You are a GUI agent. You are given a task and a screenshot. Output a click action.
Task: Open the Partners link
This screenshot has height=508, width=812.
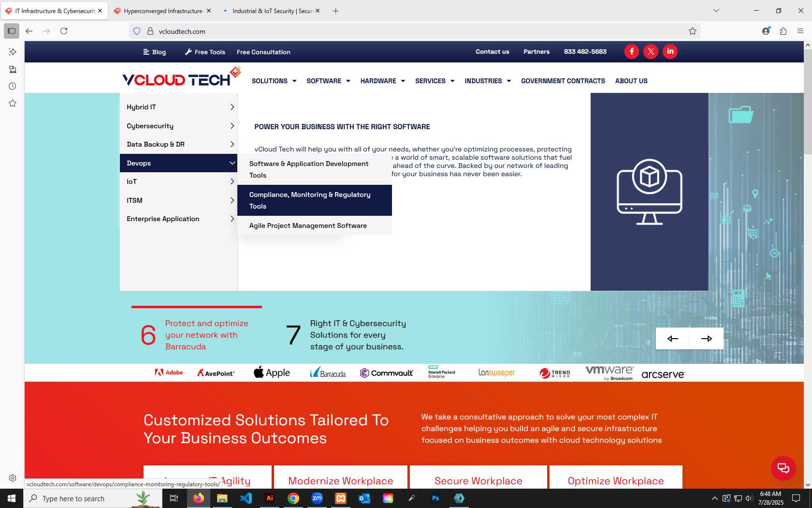pyautogui.click(x=536, y=51)
